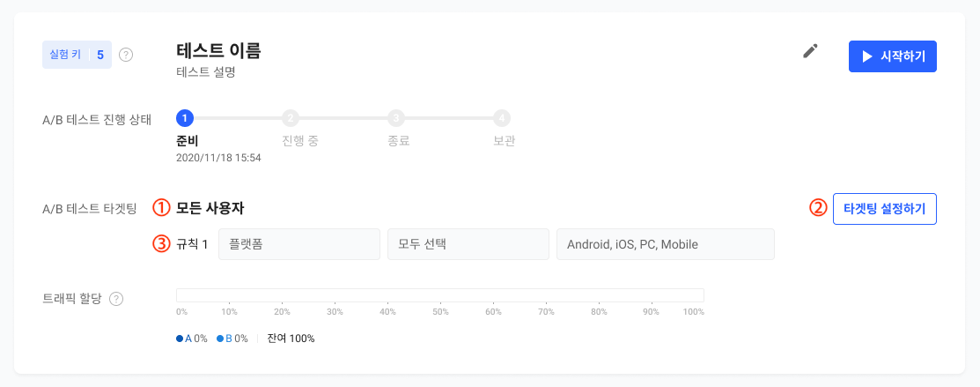The height and width of the screenshot is (387, 980).
Task: Open the Android, iOS, PC, Mobile field
Action: click(666, 244)
